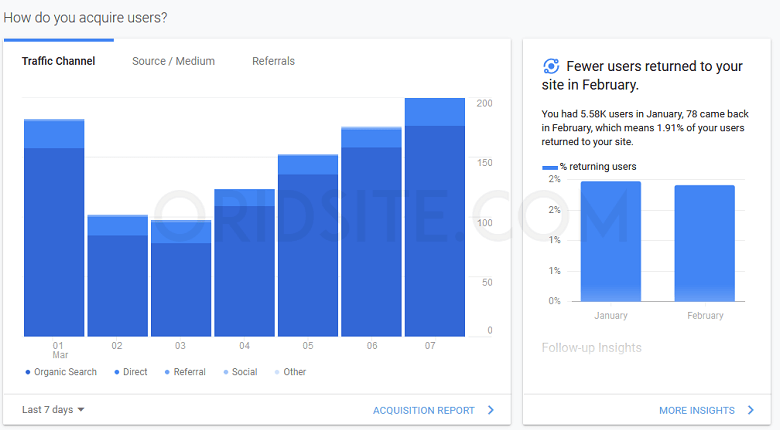Select the January bar in returning users chart
The height and width of the screenshot is (430, 780).
[x=610, y=241]
